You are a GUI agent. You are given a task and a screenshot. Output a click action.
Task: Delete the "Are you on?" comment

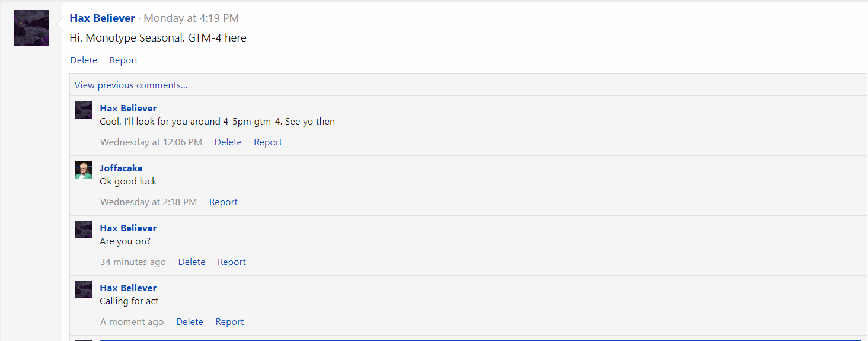(x=192, y=262)
